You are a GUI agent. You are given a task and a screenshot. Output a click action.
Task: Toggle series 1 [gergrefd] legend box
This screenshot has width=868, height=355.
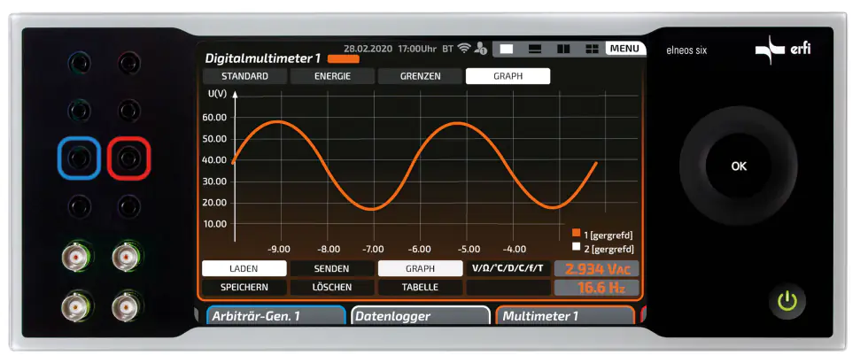tap(576, 234)
